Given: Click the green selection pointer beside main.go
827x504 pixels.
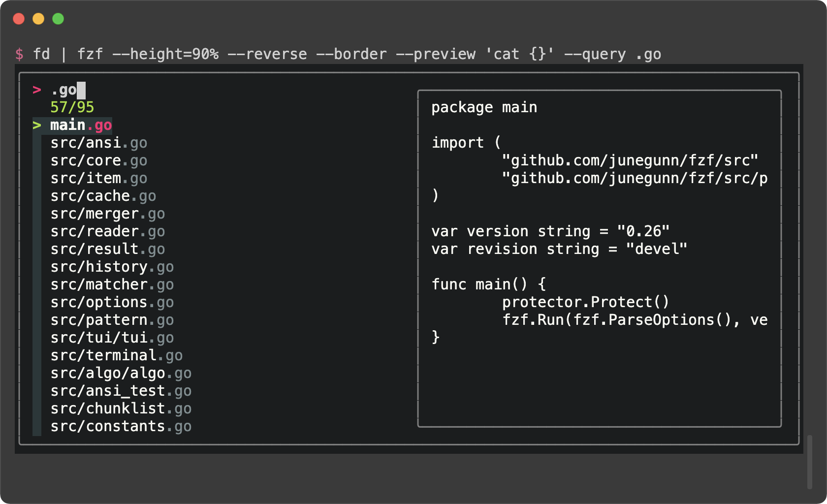Looking at the screenshot, I should click(37, 126).
